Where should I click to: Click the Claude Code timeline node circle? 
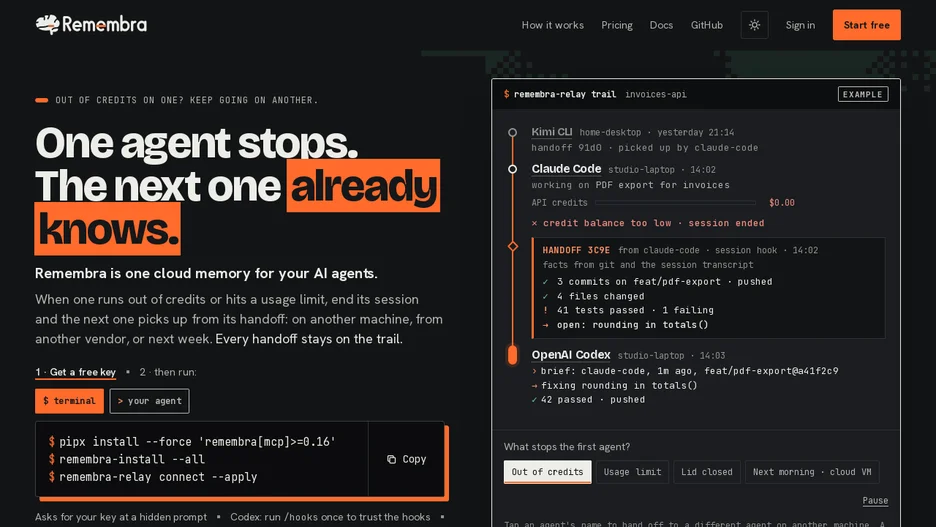512,169
